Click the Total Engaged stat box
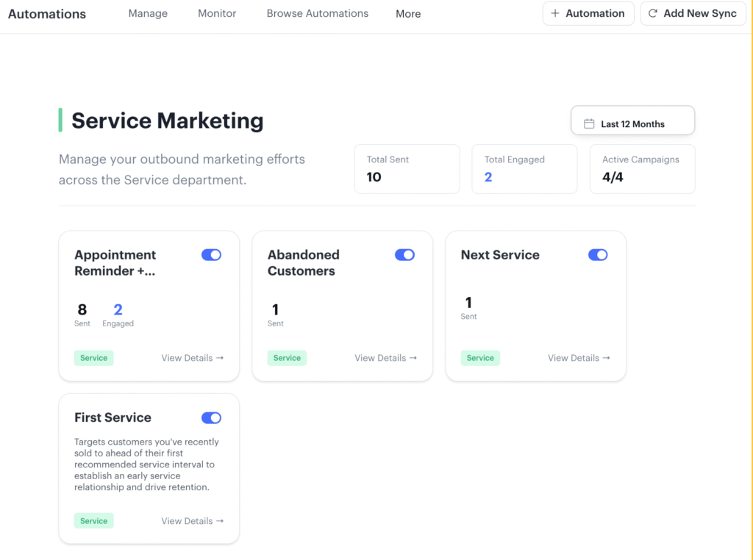753x560 pixels. click(x=524, y=169)
